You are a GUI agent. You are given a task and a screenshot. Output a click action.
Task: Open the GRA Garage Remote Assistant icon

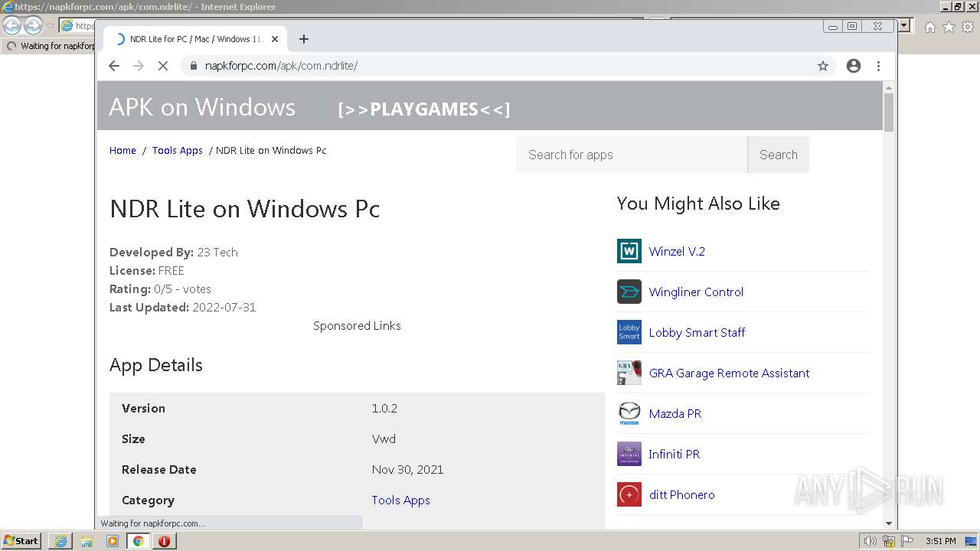(x=629, y=373)
